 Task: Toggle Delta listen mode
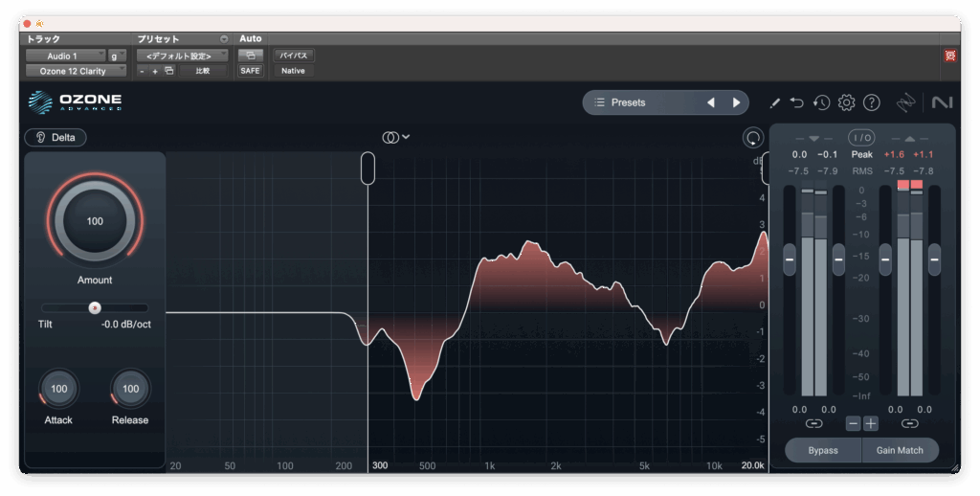(x=56, y=137)
